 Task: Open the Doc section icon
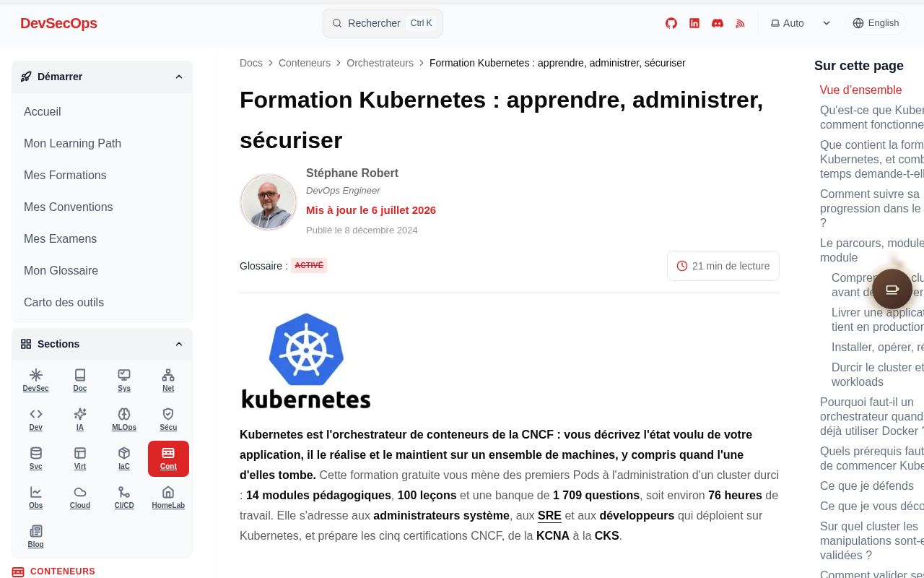click(x=80, y=380)
